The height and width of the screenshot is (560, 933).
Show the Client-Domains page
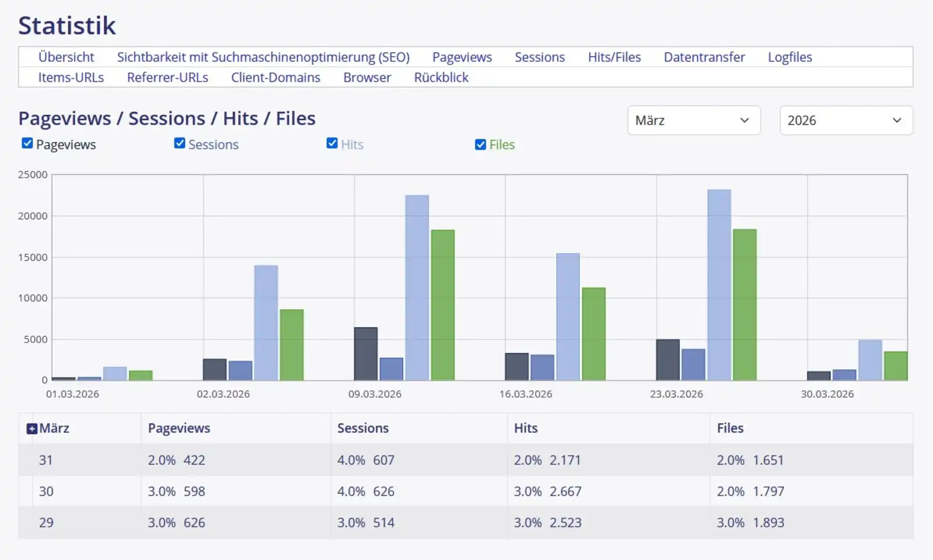coord(275,78)
